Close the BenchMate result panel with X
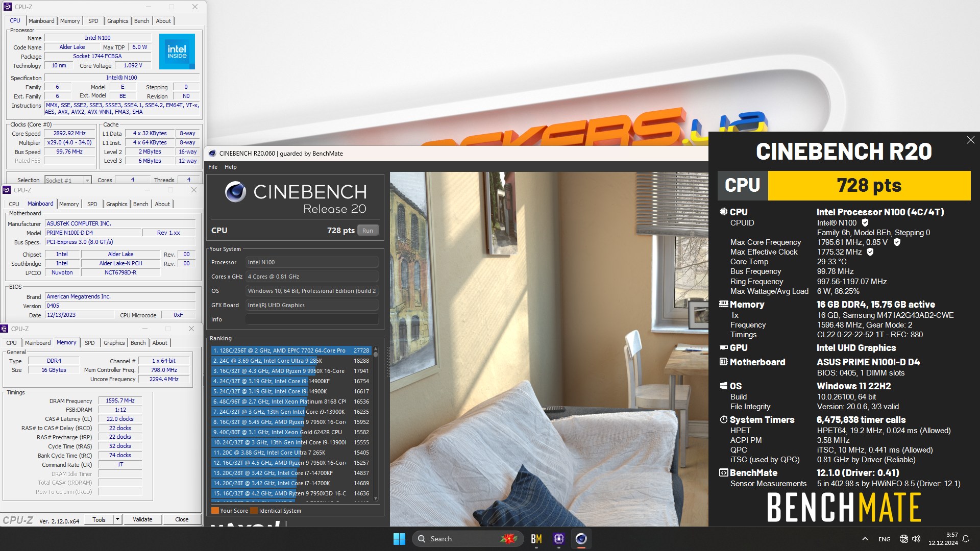The image size is (980, 551). click(970, 140)
